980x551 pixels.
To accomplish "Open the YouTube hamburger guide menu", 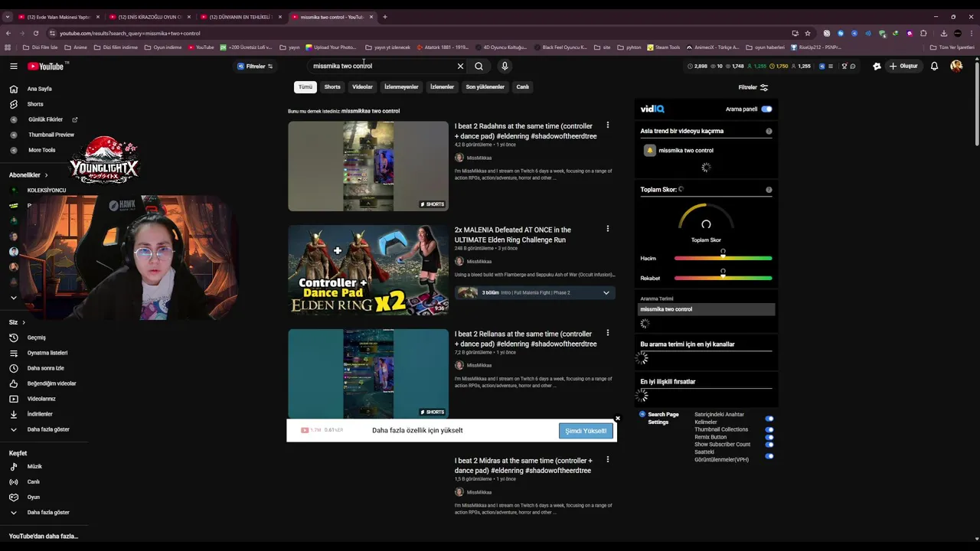I will [13, 67].
